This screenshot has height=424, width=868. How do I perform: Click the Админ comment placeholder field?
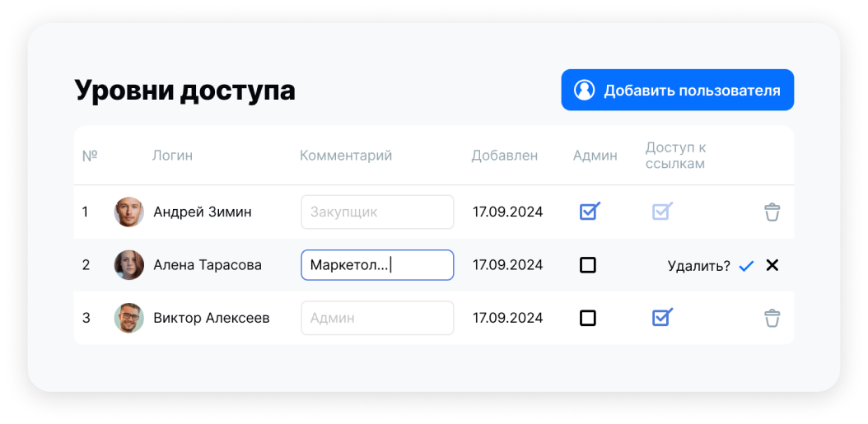[x=377, y=318]
